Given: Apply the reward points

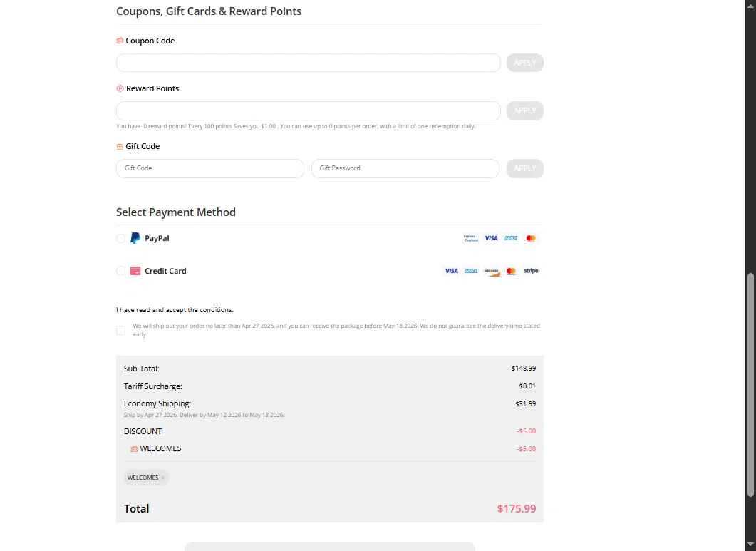Looking at the screenshot, I should (524, 110).
